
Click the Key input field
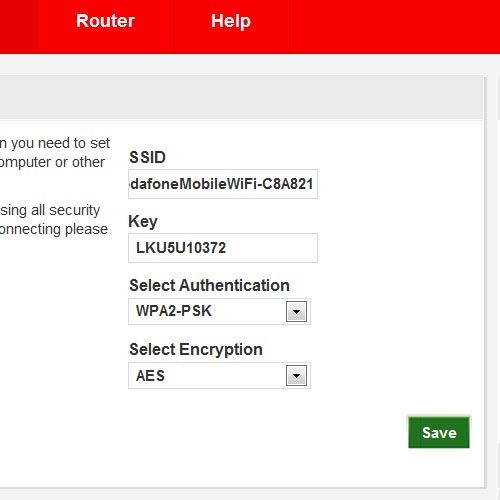(x=223, y=248)
